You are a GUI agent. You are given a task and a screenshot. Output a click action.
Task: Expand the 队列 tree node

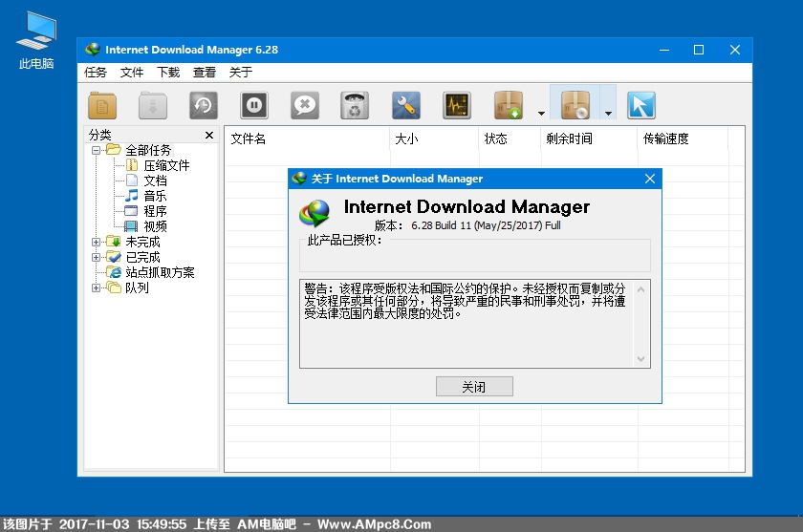[x=96, y=288]
